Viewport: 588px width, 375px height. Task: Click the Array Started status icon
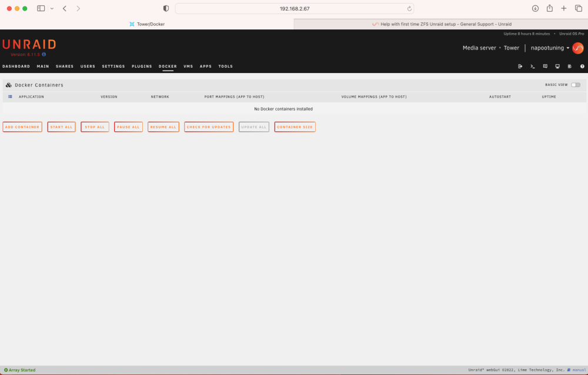[x=6, y=370]
